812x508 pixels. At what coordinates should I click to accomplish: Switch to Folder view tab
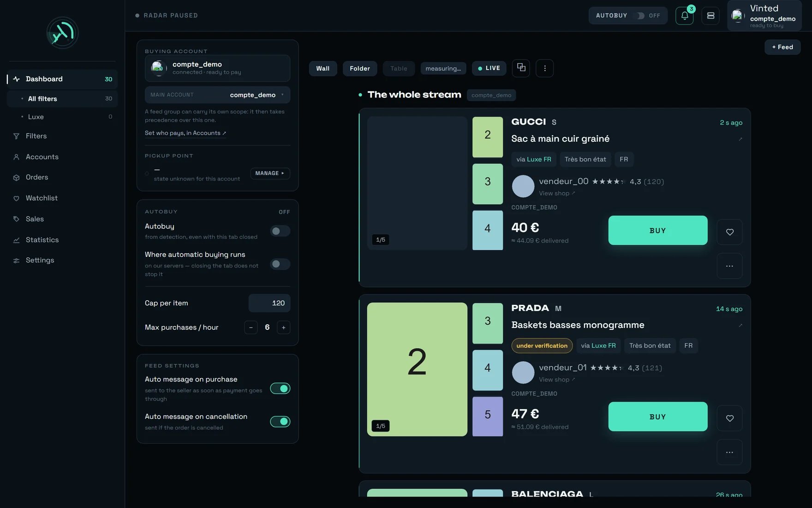(x=360, y=68)
